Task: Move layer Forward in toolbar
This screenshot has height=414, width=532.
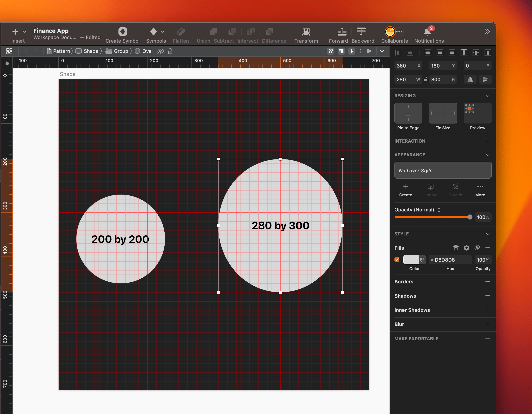Action: 342,32
